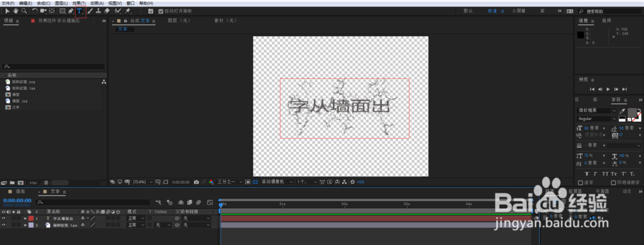
Task: Play the preview
Action: [609, 89]
